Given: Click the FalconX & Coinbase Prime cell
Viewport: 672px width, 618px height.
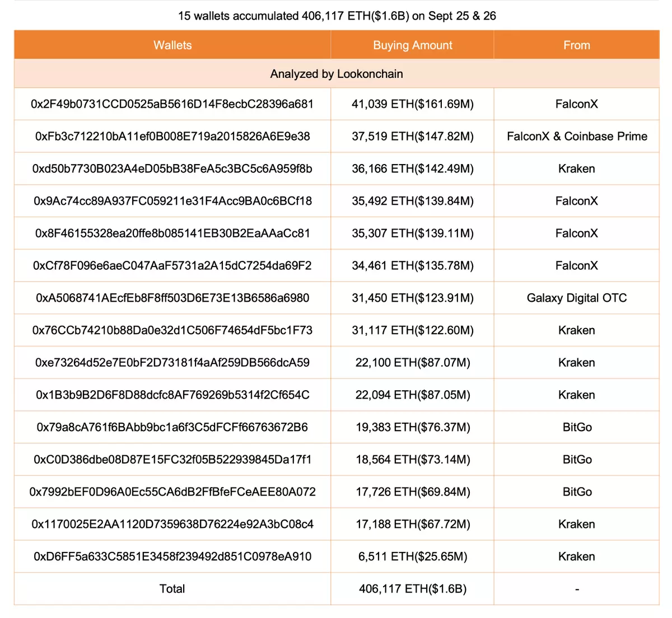Looking at the screenshot, I should tap(576, 137).
